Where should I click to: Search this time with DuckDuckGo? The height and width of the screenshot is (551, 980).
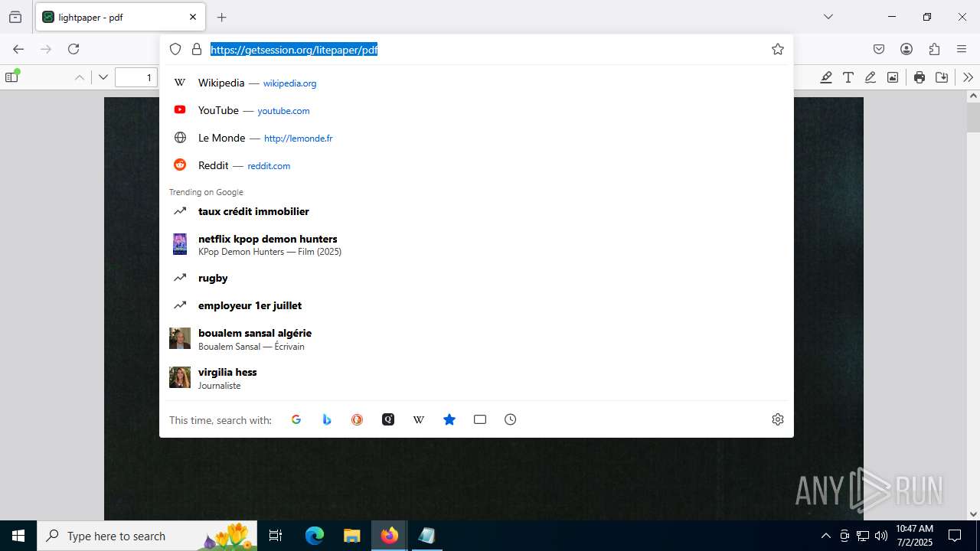click(x=358, y=419)
